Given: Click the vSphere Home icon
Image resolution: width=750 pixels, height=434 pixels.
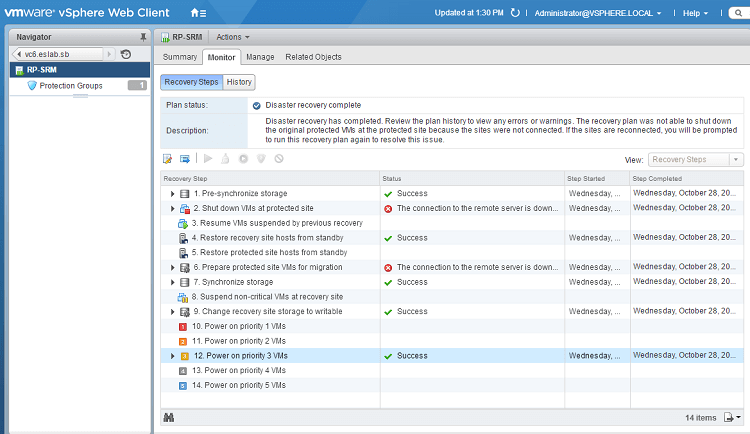Looking at the screenshot, I should tap(198, 13).
